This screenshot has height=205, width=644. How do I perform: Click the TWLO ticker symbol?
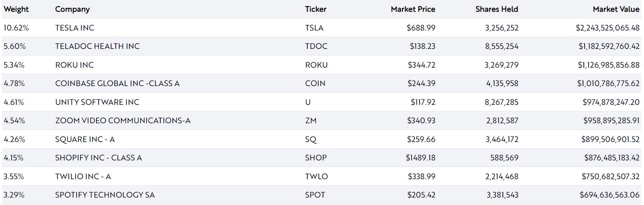click(x=316, y=176)
